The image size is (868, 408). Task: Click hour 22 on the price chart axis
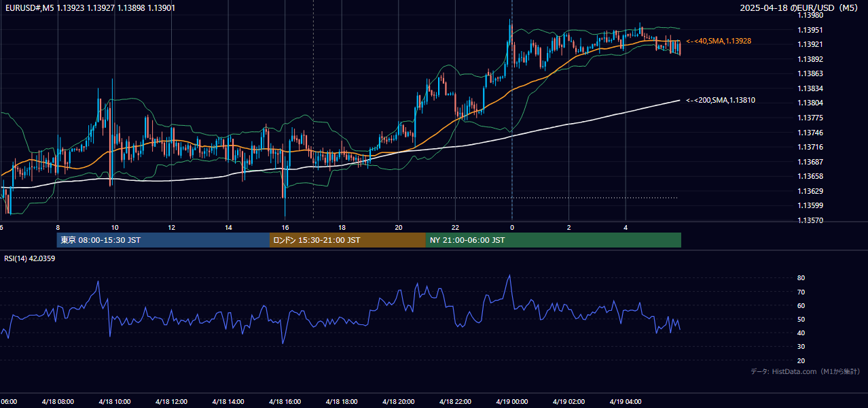click(x=455, y=228)
